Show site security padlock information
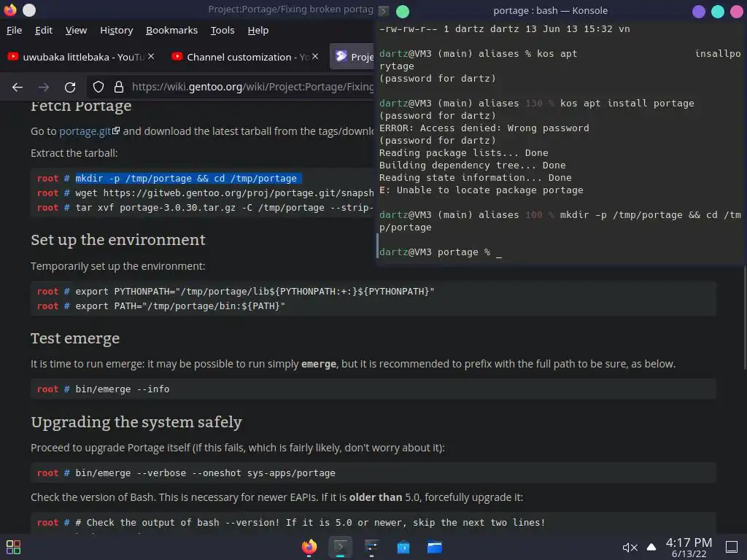Screen dimensions: 747x560 pyautogui.click(x=119, y=87)
